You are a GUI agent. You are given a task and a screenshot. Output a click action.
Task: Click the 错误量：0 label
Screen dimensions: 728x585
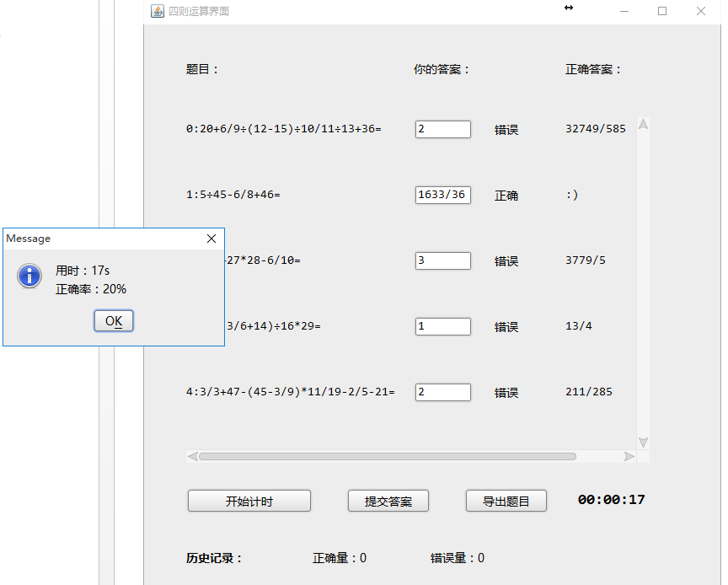pos(458,557)
